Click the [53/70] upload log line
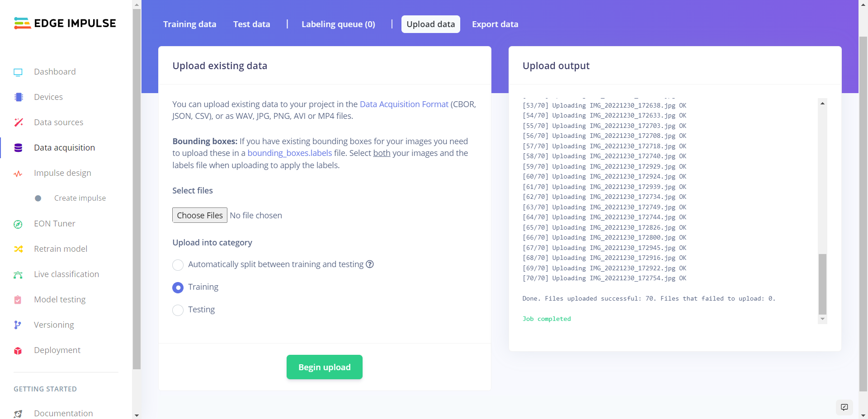The image size is (868, 419). (604, 106)
